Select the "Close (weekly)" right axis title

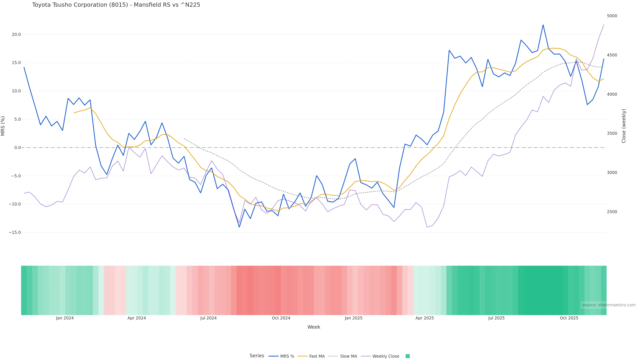point(624,126)
